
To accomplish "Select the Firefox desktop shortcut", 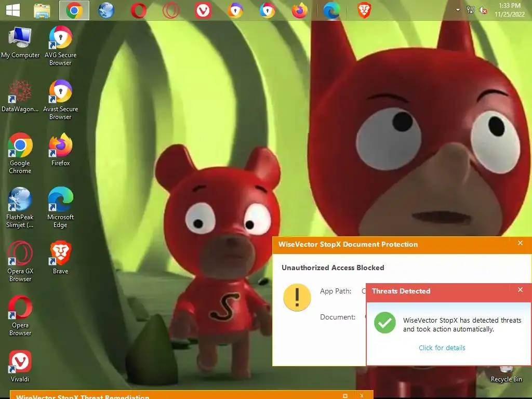I will (x=60, y=150).
